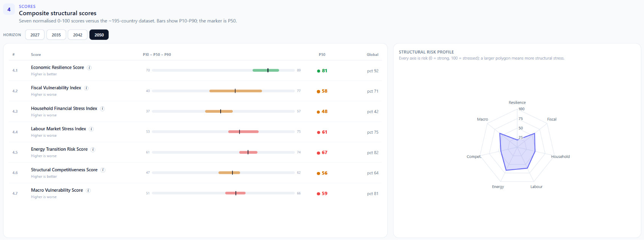This screenshot has width=644, height=240.
Task: Click orange status dot beside 56
Action: coord(318,174)
